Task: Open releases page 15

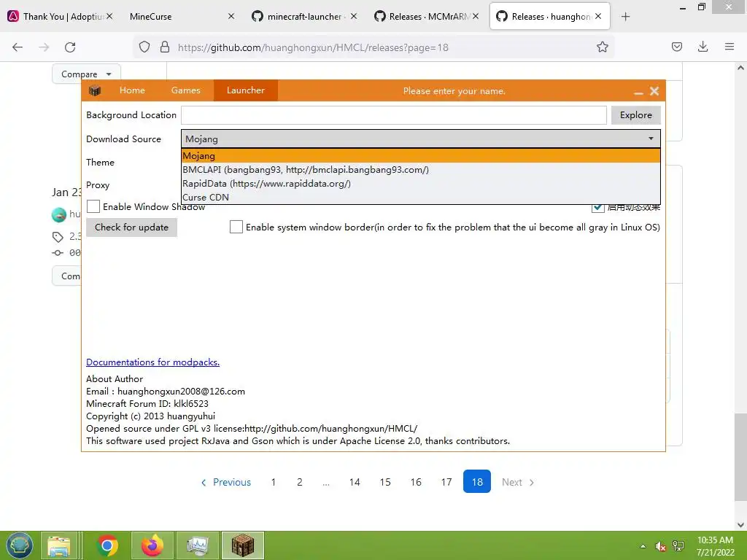Action: pyautogui.click(x=385, y=482)
